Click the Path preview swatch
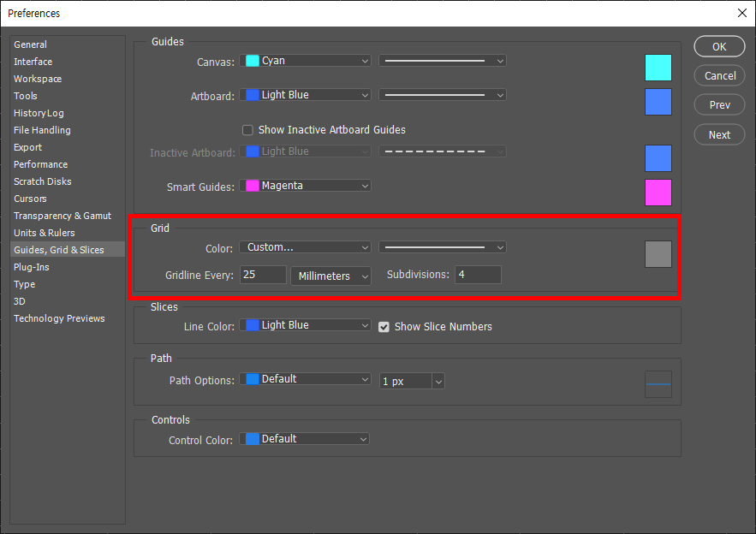 click(x=658, y=384)
